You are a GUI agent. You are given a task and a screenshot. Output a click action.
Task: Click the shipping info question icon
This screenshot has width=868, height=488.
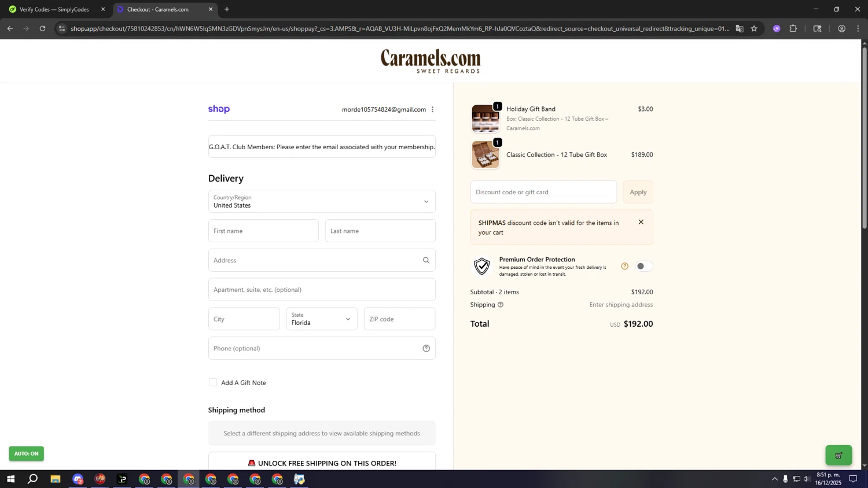point(501,305)
